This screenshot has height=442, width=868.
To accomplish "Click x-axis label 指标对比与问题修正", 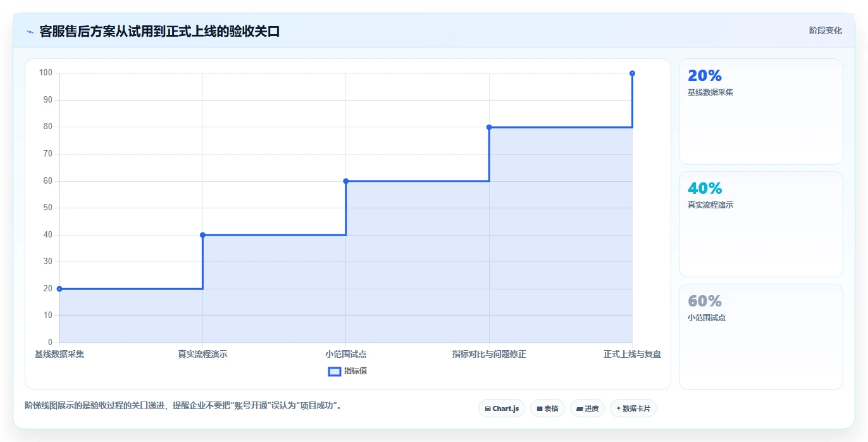I will (489, 355).
